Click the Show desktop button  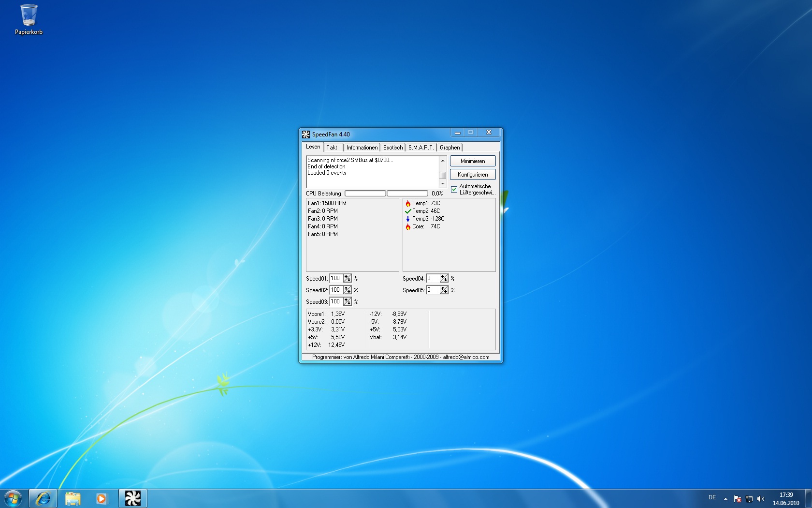[x=808, y=498]
